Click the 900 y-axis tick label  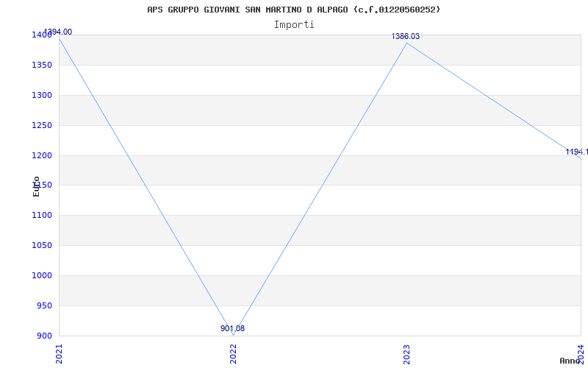click(44, 336)
